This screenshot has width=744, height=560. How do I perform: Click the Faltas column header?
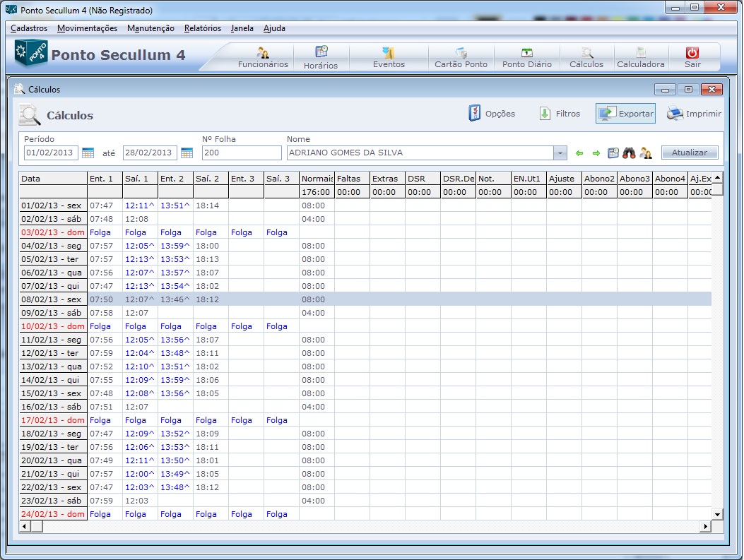point(352,179)
